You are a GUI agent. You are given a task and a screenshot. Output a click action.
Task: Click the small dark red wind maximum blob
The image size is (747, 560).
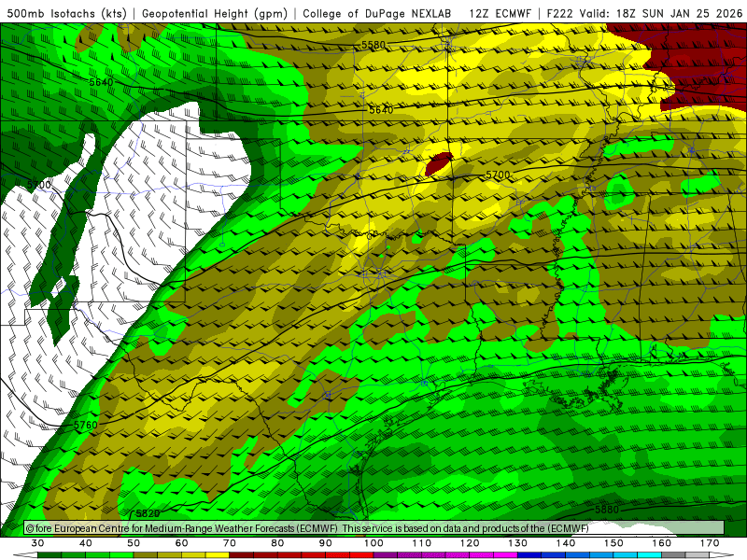tap(438, 163)
